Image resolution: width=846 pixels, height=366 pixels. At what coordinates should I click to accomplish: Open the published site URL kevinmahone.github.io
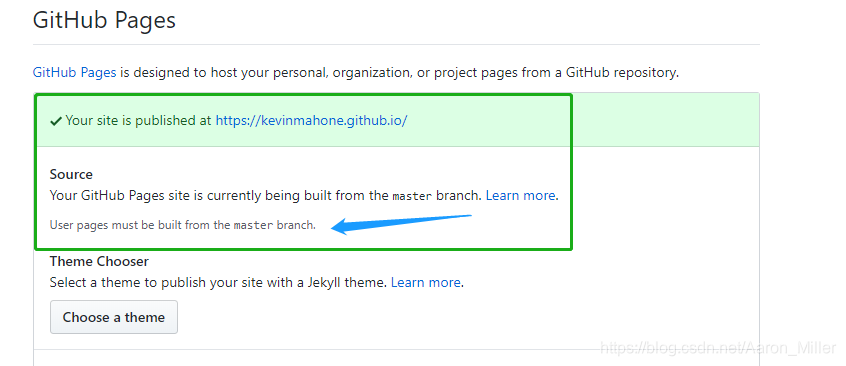coord(311,120)
